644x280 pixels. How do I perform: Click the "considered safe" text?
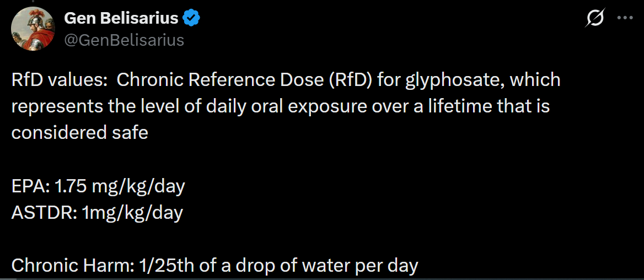79,133
